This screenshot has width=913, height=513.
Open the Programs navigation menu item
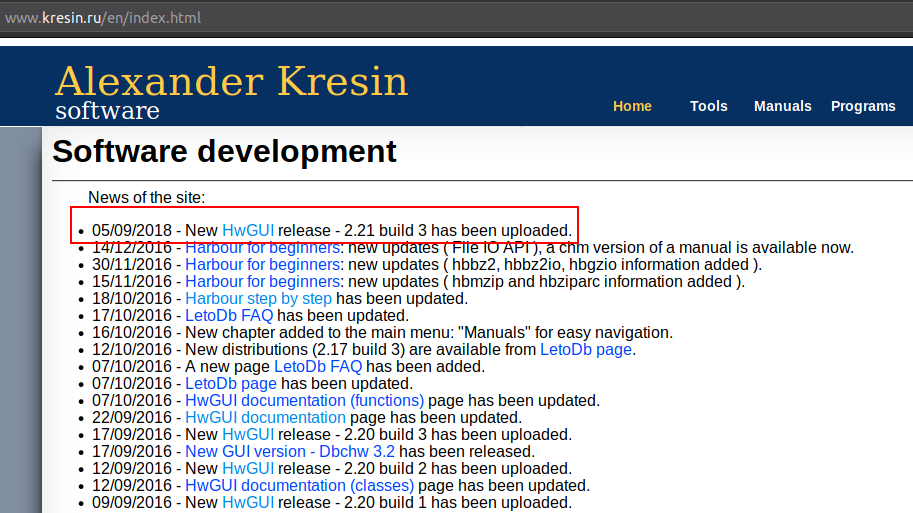(x=863, y=106)
